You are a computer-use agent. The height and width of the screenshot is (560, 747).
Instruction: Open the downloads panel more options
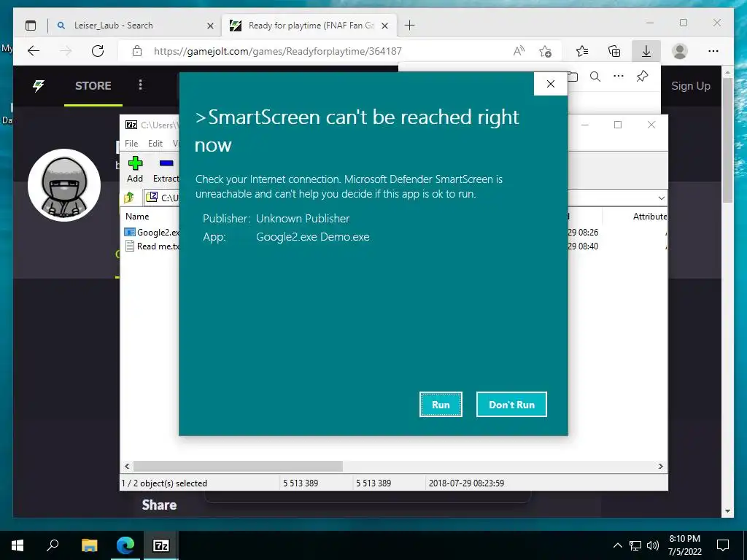[x=619, y=76]
